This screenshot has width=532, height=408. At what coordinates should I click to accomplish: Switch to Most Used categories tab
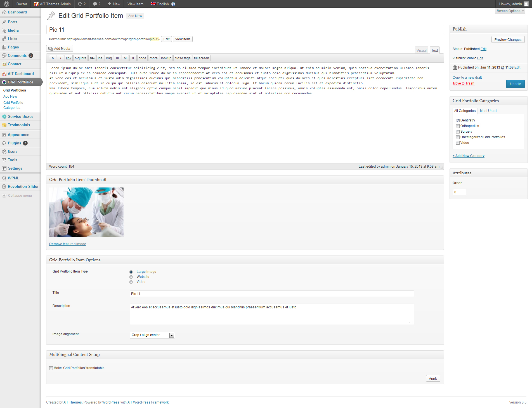[x=488, y=111]
